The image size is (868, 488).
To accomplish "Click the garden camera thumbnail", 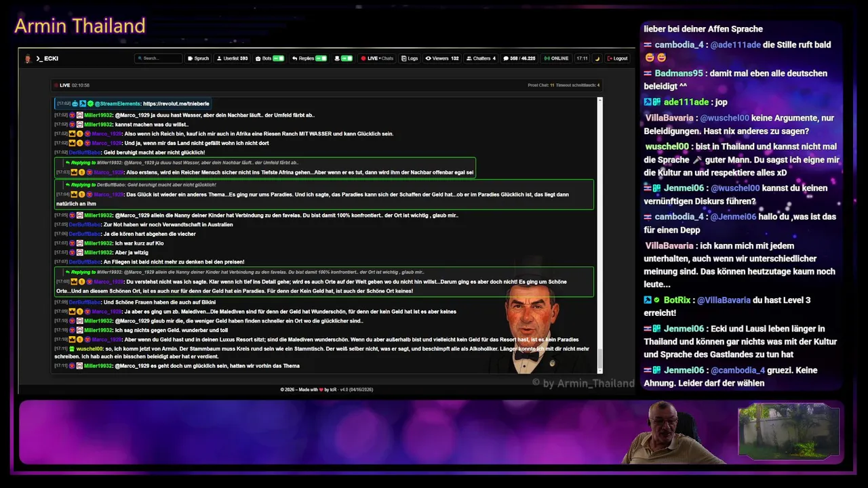I will tap(789, 431).
